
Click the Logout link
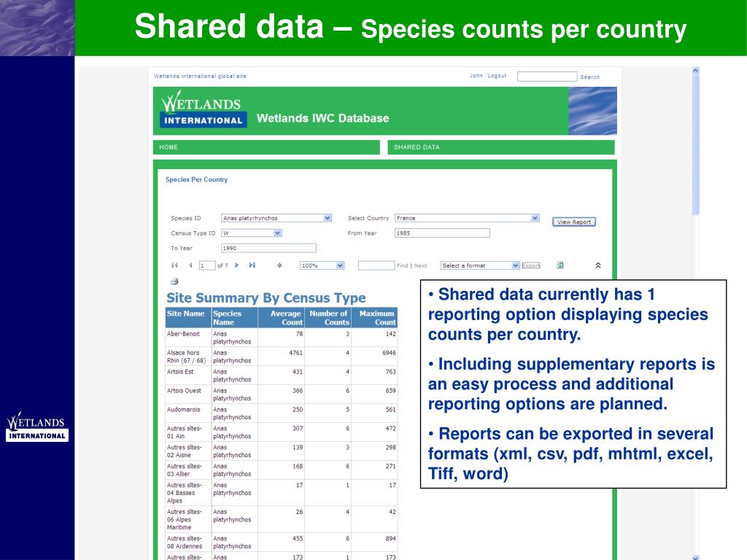click(x=497, y=76)
